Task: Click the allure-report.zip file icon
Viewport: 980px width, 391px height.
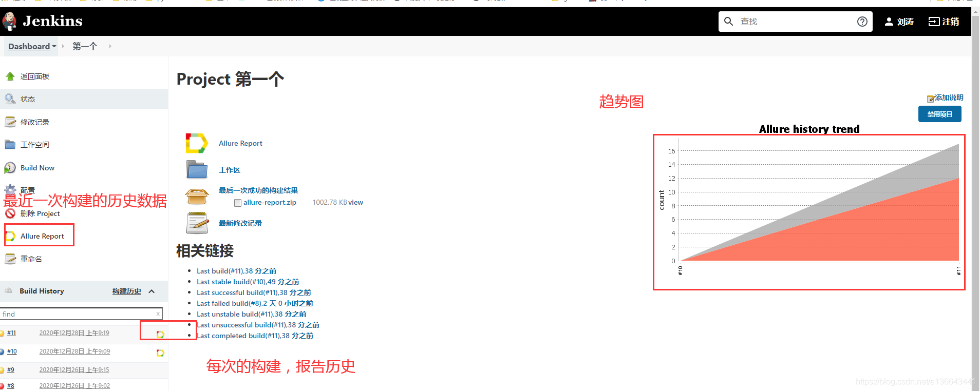Action: 238,203
